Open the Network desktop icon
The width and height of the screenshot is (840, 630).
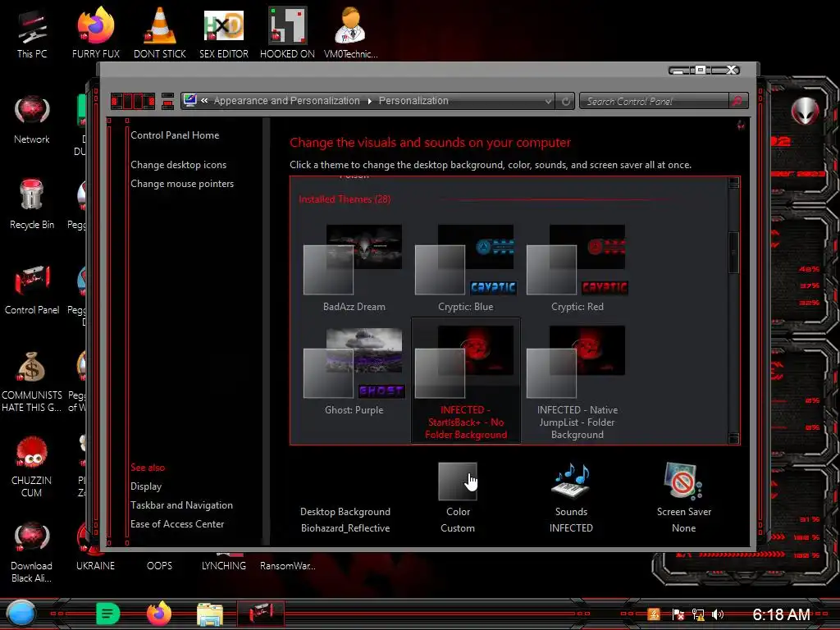[x=32, y=118]
